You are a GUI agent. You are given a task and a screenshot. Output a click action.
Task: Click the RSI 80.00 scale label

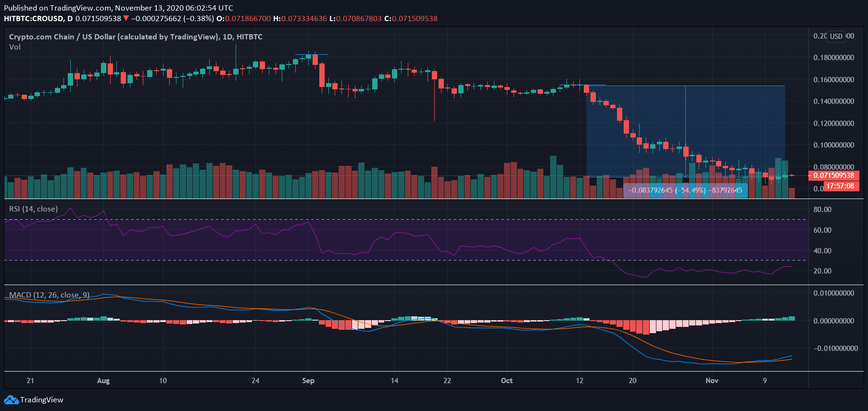[x=822, y=210]
